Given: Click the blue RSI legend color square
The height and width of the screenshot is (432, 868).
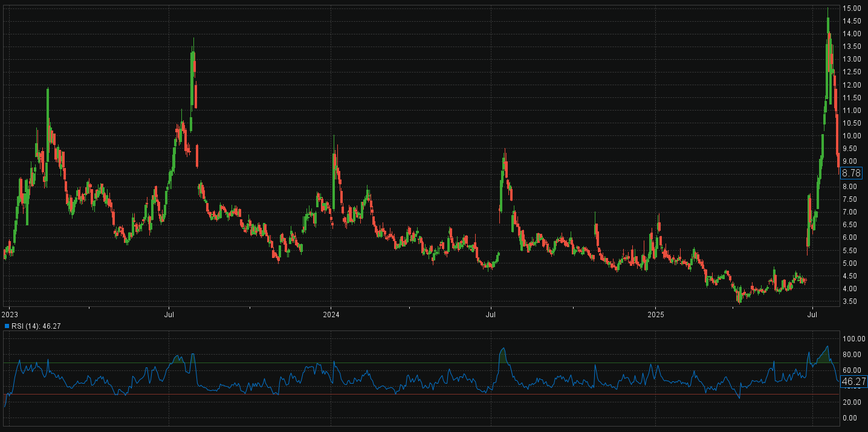Looking at the screenshot, I should pos(7,326).
